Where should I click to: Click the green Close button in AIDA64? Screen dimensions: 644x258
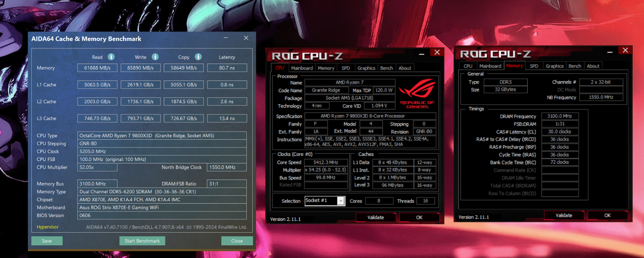click(x=237, y=241)
